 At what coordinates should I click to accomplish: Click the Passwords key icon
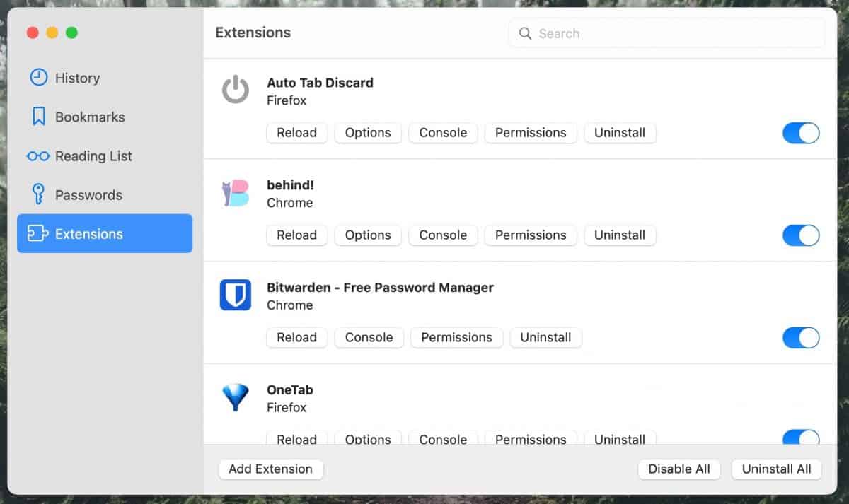tap(38, 194)
